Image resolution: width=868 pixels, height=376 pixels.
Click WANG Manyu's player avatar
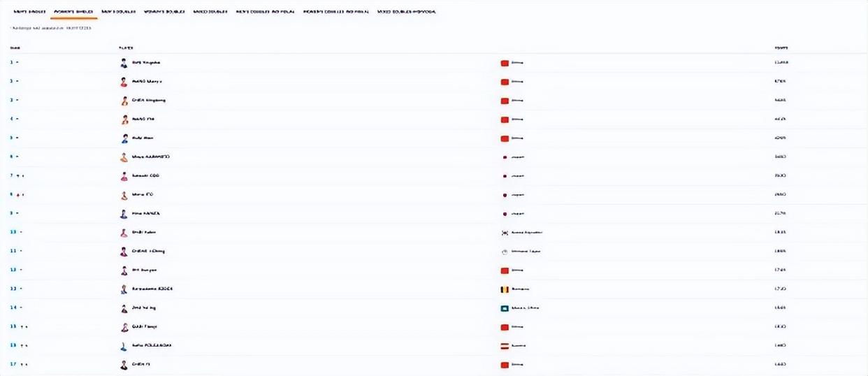pos(124,82)
